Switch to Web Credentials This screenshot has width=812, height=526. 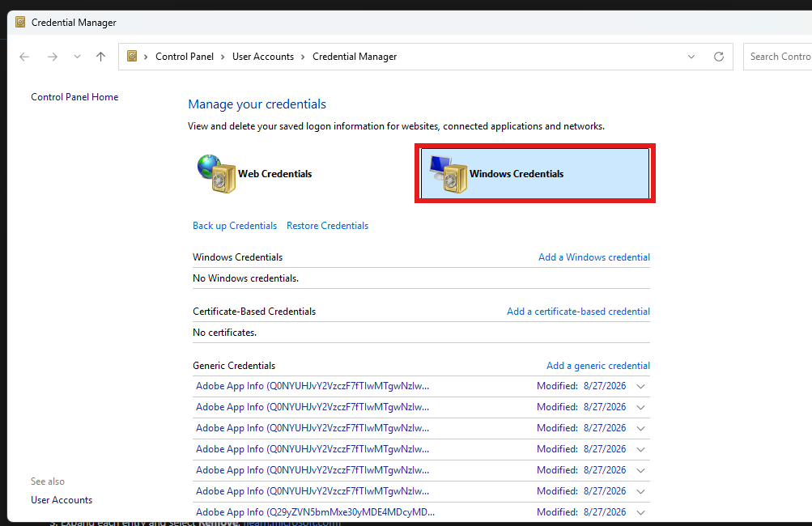pos(274,174)
